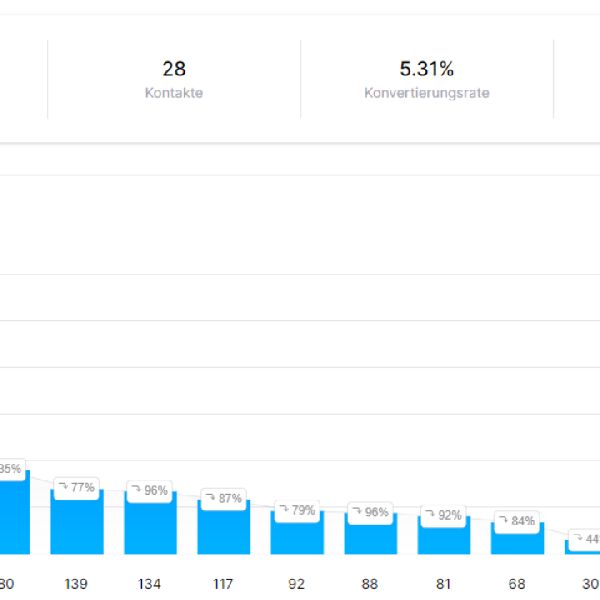Click arrow icon in badge above bar 30
The height and width of the screenshot is (600, 600).
[578, 538]
